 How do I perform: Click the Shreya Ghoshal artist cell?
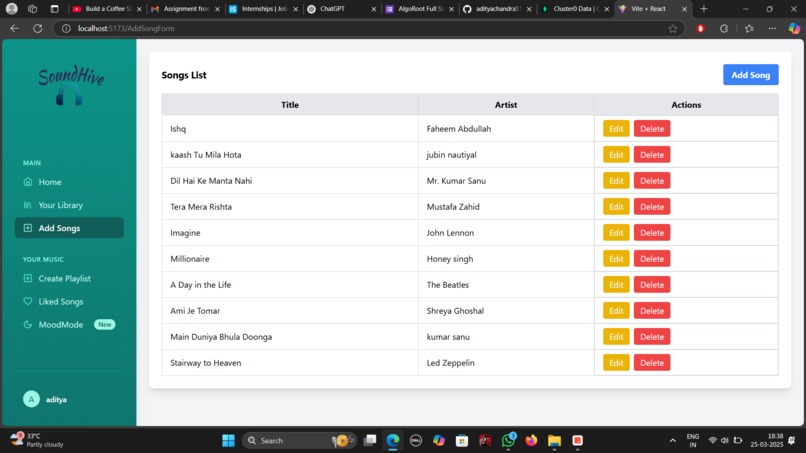506,311
